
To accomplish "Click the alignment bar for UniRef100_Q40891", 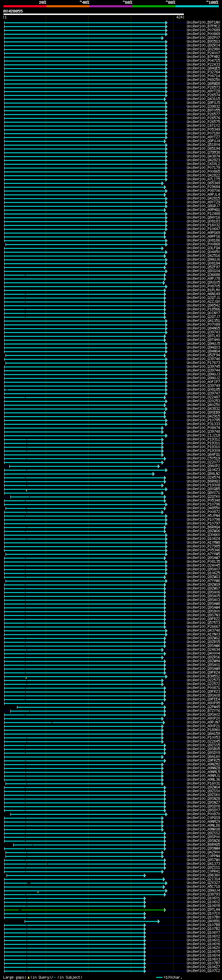I will click(x=92, y=921).
